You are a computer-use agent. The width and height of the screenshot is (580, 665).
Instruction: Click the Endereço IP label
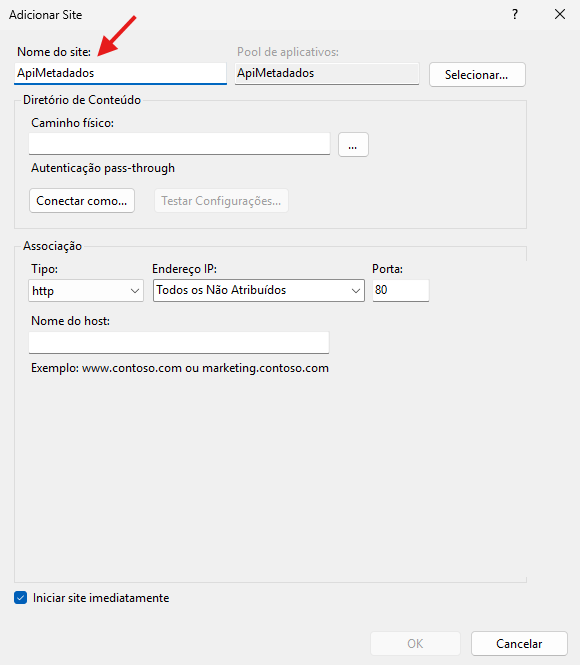point(184,269)
